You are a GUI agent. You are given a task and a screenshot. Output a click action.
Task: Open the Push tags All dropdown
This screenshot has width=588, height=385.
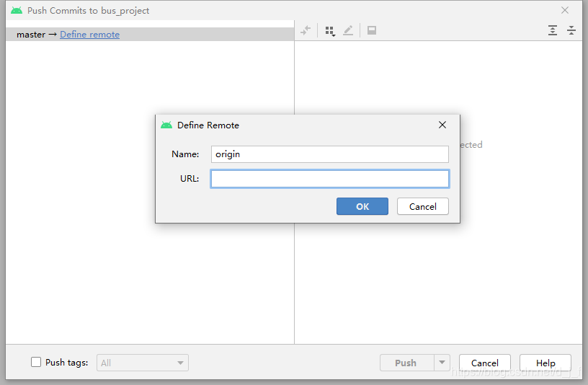point(143,363)
